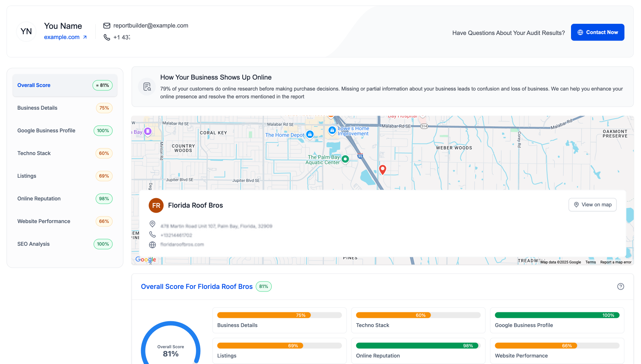Click the Techno Stack 60% progress bar
The height and width of the screenshot is (364, 641).
[418, 315]
